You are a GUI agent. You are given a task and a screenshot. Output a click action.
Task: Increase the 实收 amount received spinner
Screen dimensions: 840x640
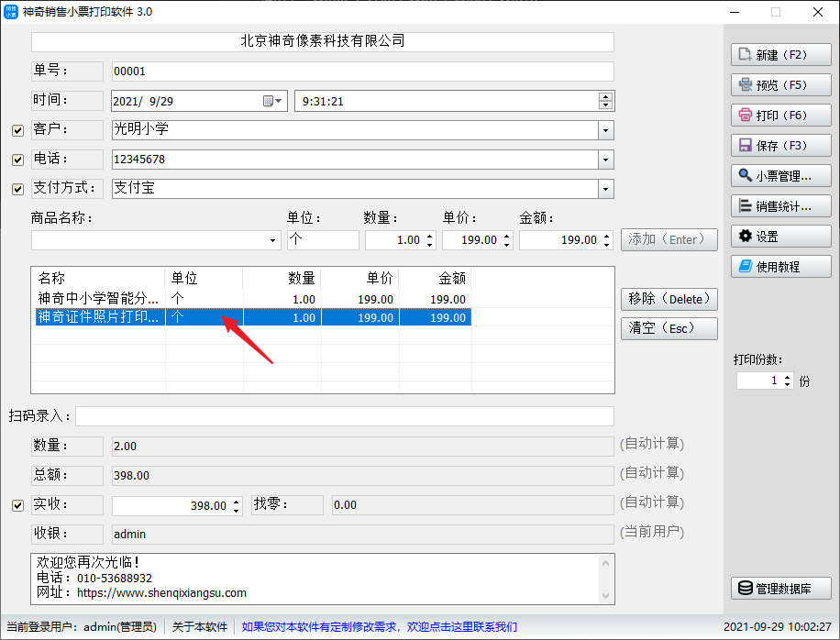click(x=237, y=502)
